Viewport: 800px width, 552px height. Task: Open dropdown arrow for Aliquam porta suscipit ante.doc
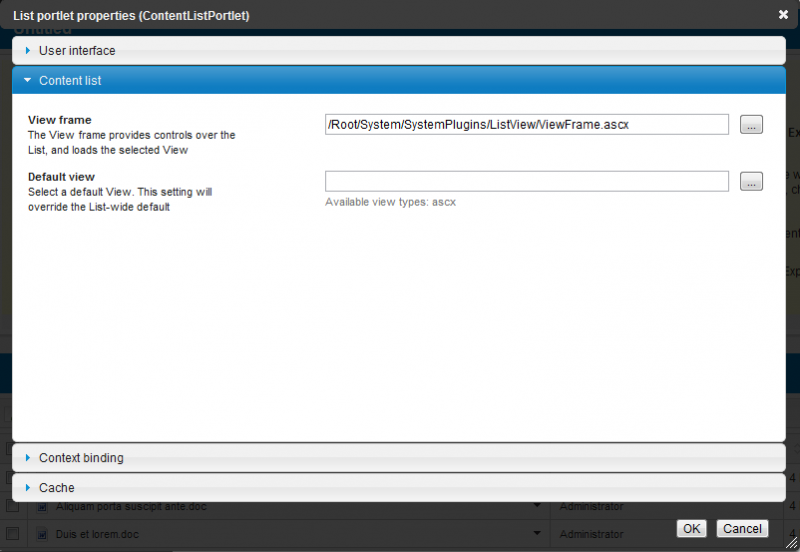[537, 505]
